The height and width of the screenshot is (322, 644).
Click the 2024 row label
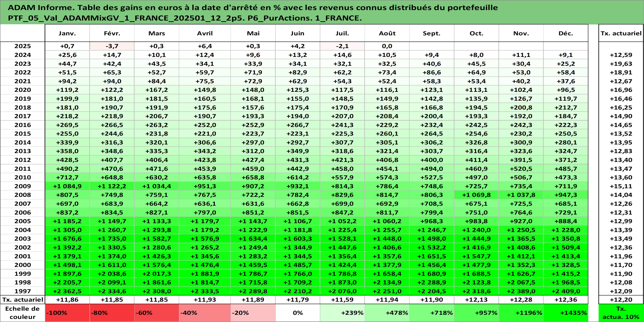[x=22, y=55]
